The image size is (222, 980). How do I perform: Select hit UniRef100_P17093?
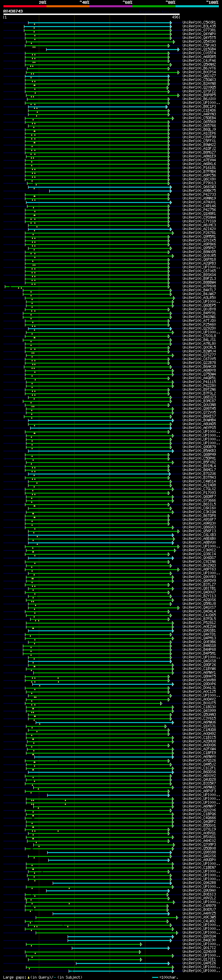click(x=199, y=493)
